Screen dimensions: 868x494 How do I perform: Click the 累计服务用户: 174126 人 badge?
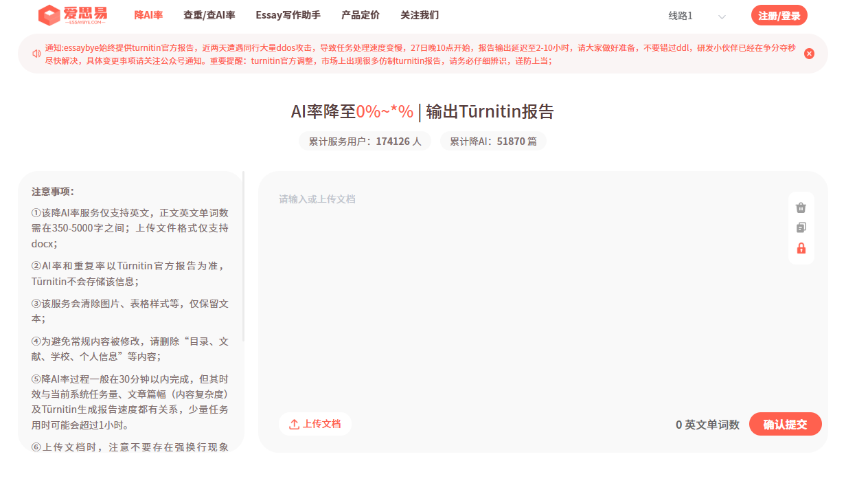coord(365,141)
